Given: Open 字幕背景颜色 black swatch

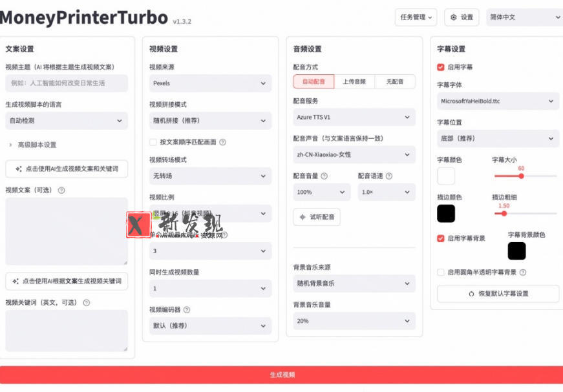Looking at the screenshot, I should tap(516, 251).
